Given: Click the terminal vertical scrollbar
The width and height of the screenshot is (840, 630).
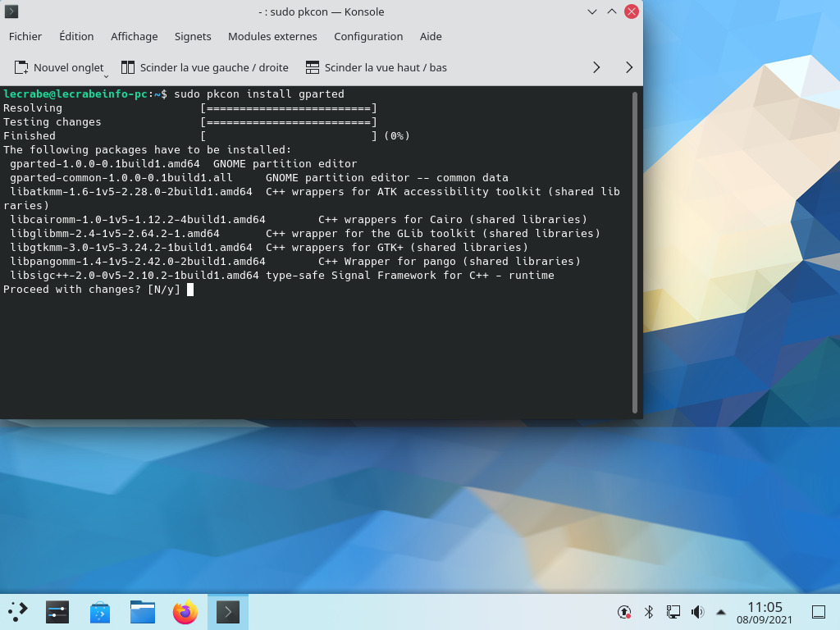Looking at the screenshot, I should pos(635,252).
